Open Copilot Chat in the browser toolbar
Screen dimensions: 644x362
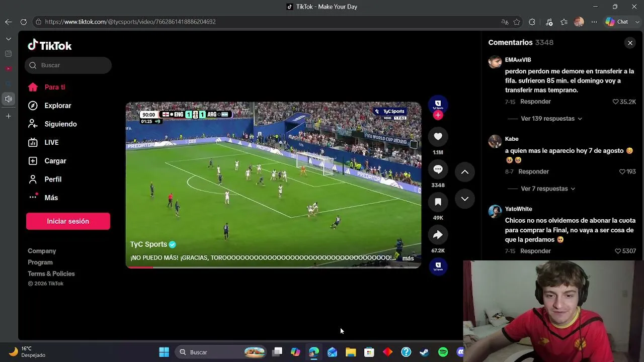[x=617, y=22]
